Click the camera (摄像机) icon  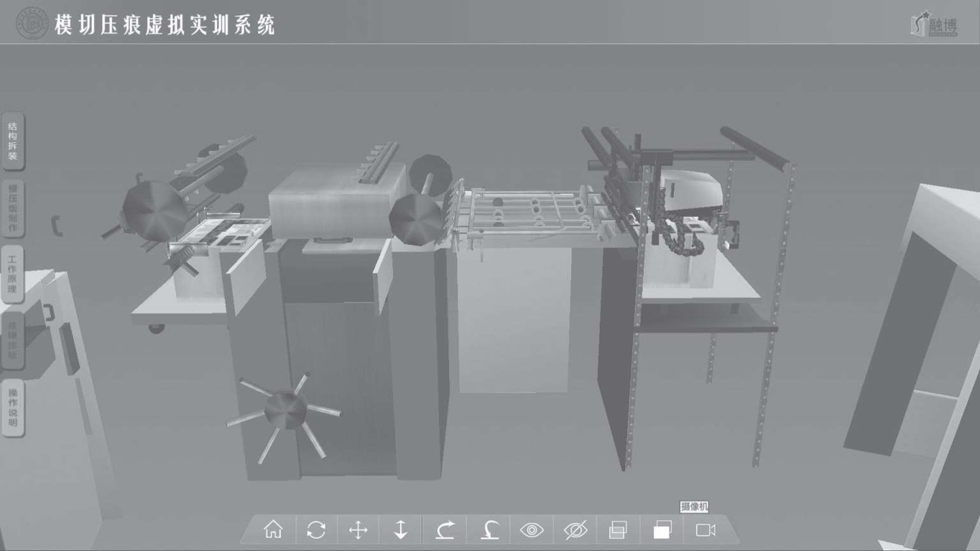click(706, 530)
